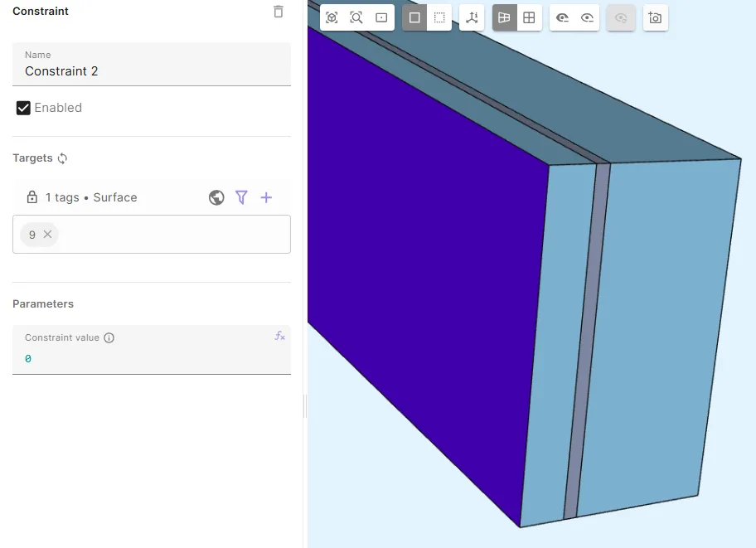This screenshot has height=548, width=756.
Task: Activate the zoom-to-region magnifier tool
Action: tap(356, 17)
